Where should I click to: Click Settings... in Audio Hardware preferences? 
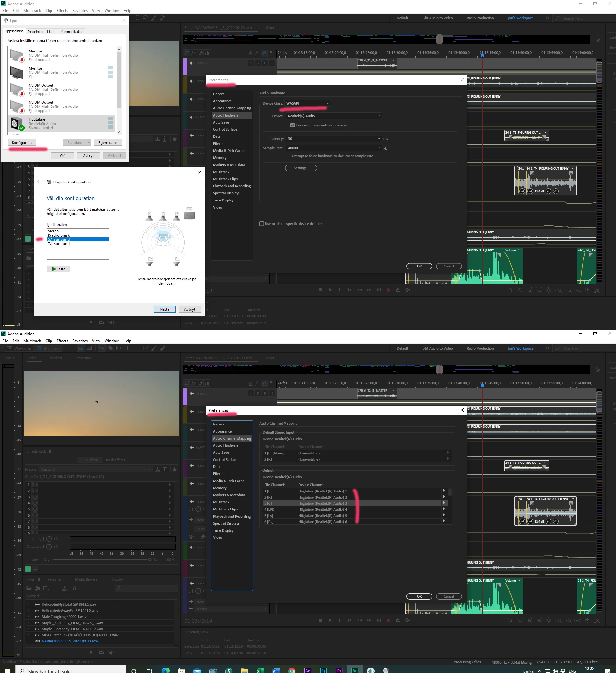coord(301,168)
